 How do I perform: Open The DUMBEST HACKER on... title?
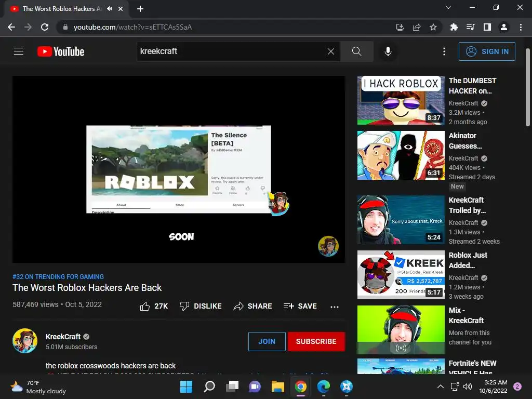[472, 86]
